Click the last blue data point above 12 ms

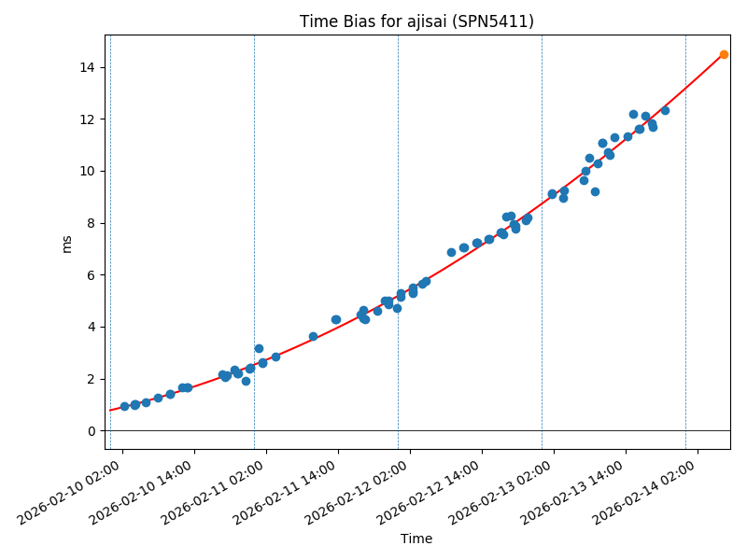(x=665, y=110)
